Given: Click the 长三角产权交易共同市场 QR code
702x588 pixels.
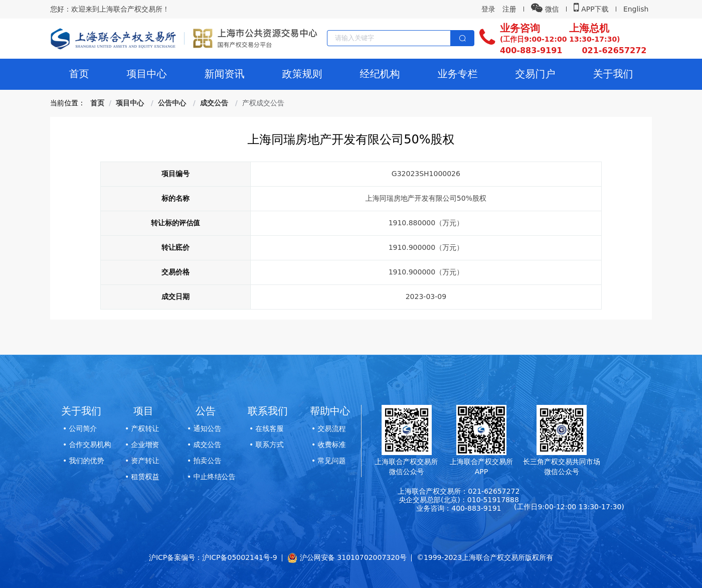Looking at the screenshot, I should point(562,430).
